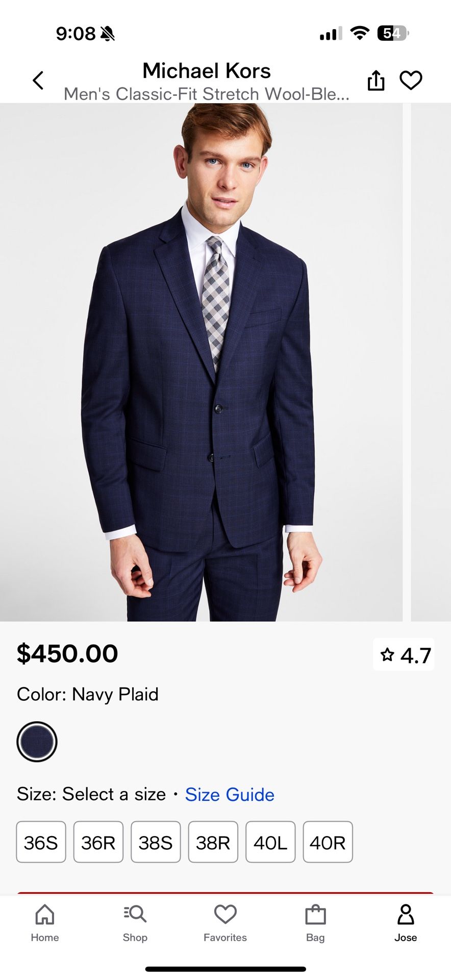Open the Shop search section
This screenshot has height=980, width=451.
(135, 923)
